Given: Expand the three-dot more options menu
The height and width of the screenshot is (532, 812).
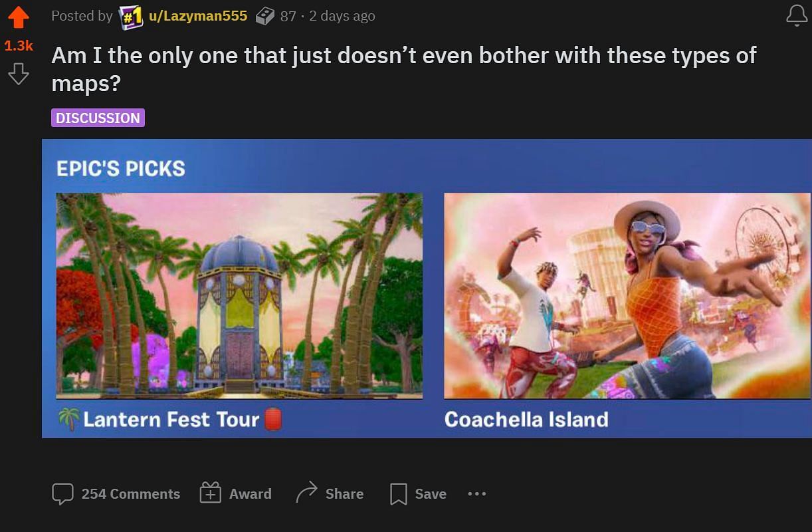Looking at the screenshot, I should click(476, 493).
